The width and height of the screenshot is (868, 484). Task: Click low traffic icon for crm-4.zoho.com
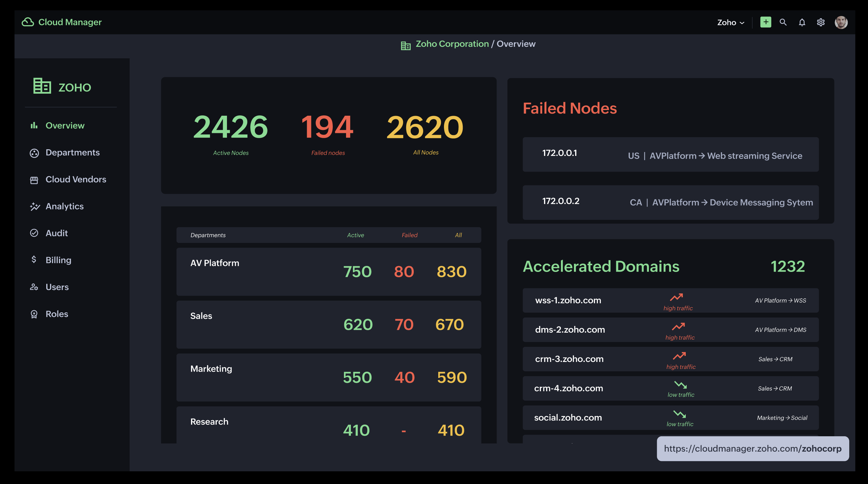(680, 385)
